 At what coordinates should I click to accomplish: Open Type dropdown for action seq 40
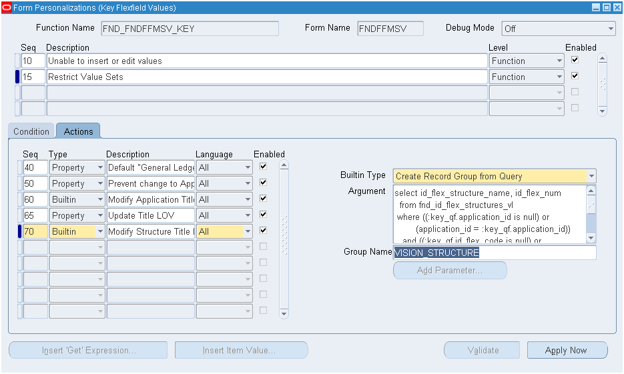pyautogui.click(x=100, y=168)
